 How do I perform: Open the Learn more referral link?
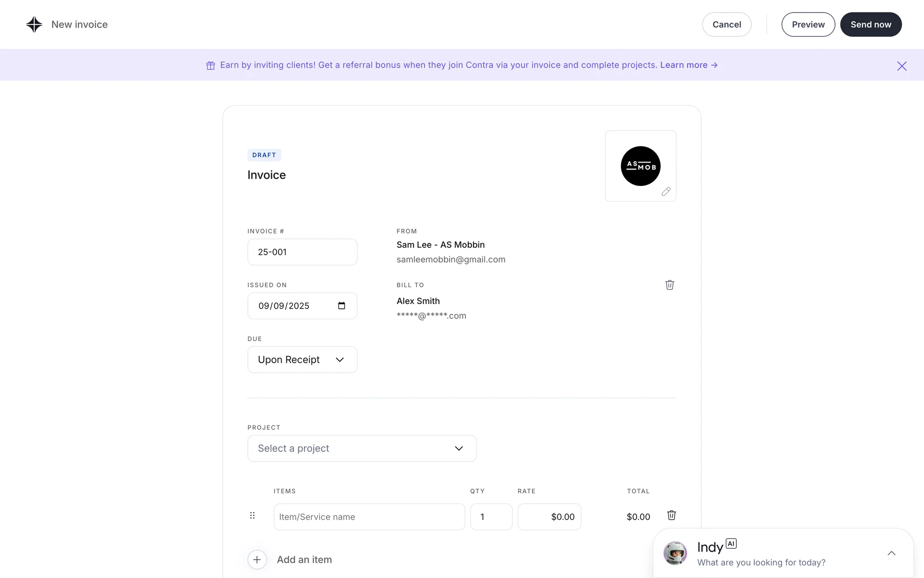(688, 65)
